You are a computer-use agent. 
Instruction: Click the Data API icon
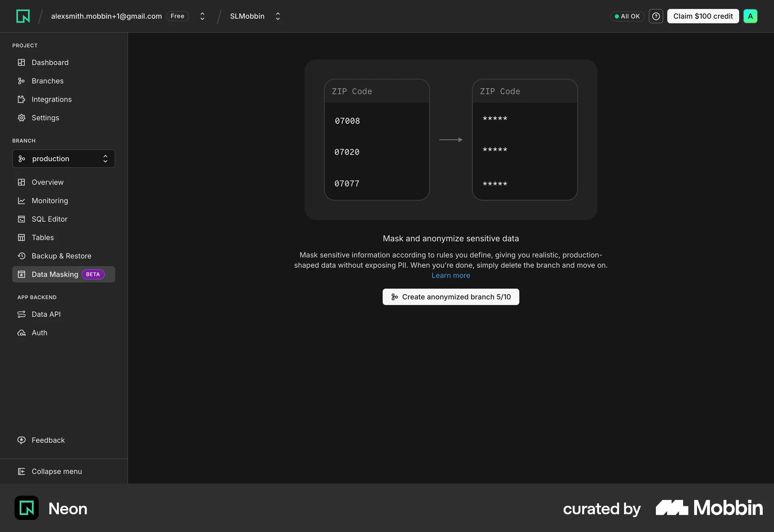pos(21,314)
